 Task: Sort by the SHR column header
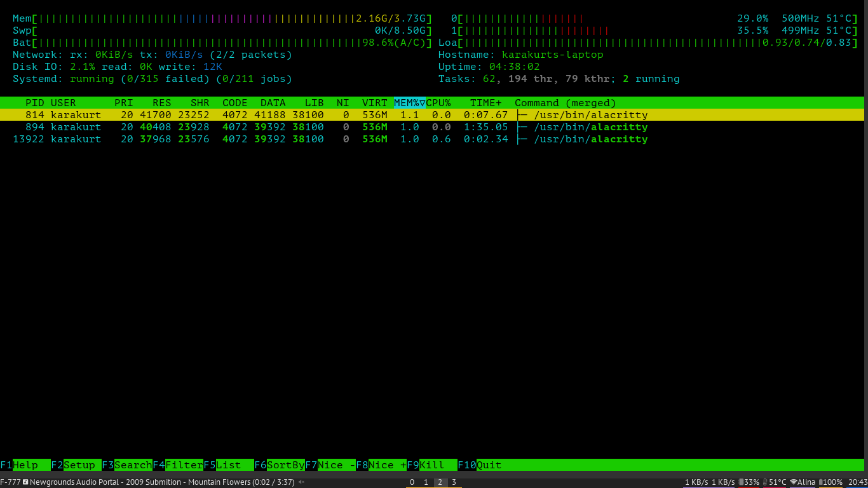(200, 103)
